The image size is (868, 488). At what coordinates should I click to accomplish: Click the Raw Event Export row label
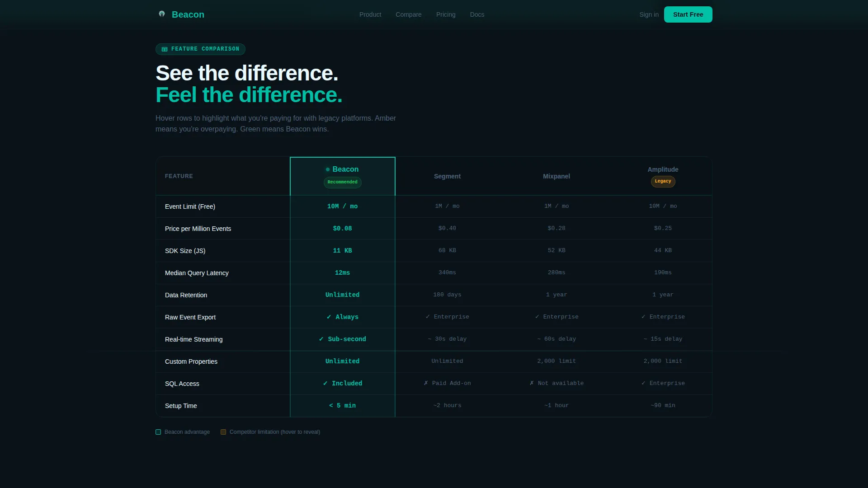(190, 317)
